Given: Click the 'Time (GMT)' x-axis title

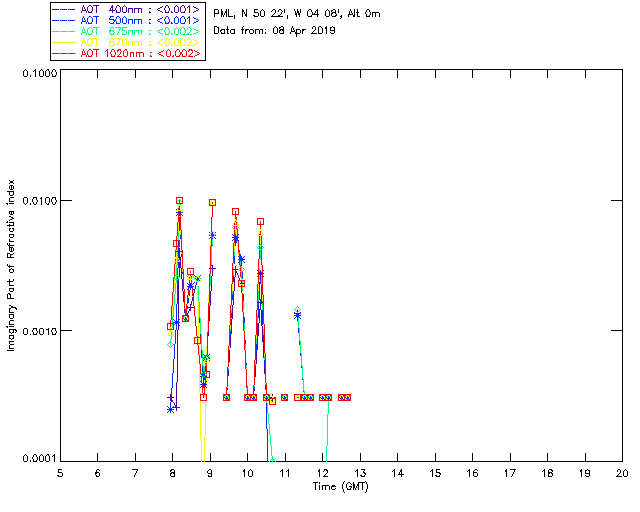Looking at the screenshot, I should pyautogui.click(x=341, y=485).
